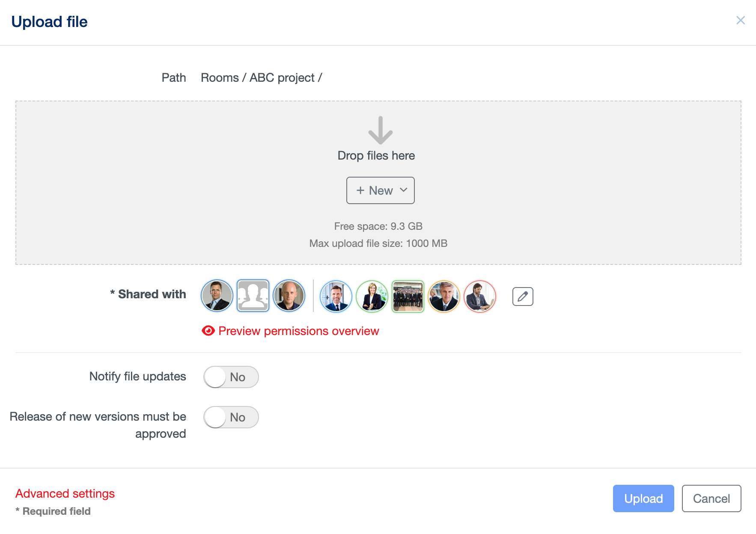This screenshot has width=756, height=534.
Task: Select the avatar with the orange border
Action: [444, 297]
